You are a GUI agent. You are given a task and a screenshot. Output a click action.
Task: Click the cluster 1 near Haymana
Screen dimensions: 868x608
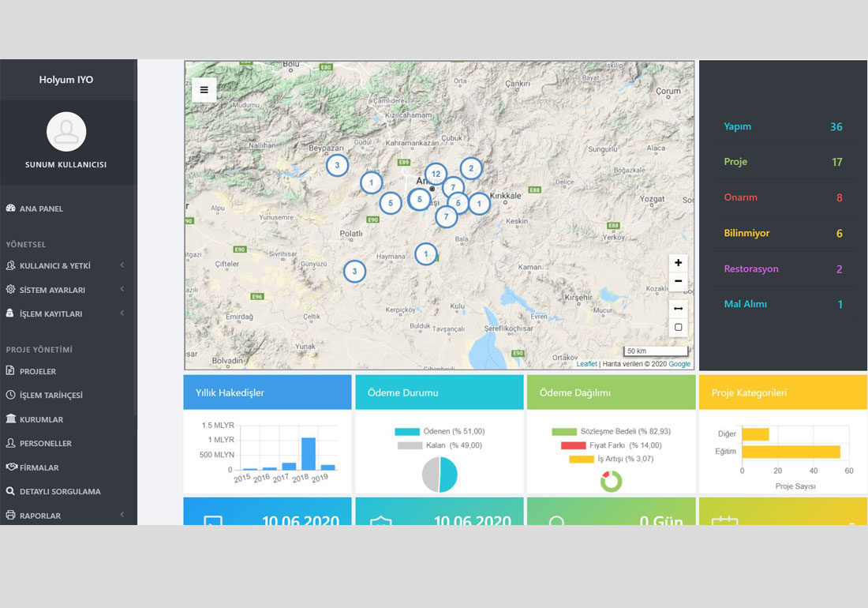click(425, 254)
